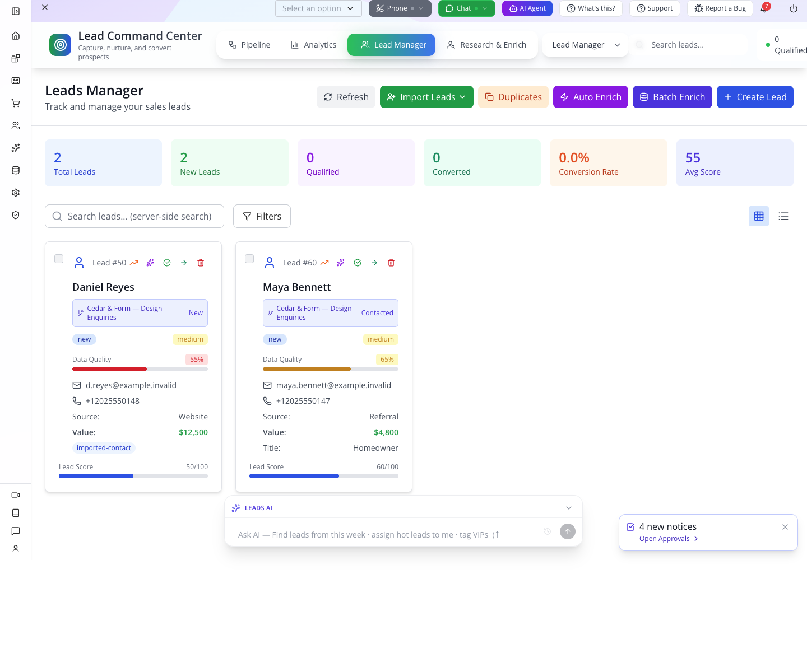Open the home icon in left sidebar
Viewport: 807px width, 672px height.
[16, 36]
